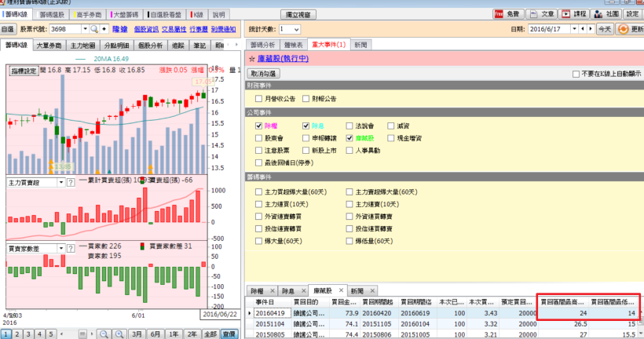Open the 文章 articles icon
The width and height of the screenshot is (644, 339).
click(533, 13)
